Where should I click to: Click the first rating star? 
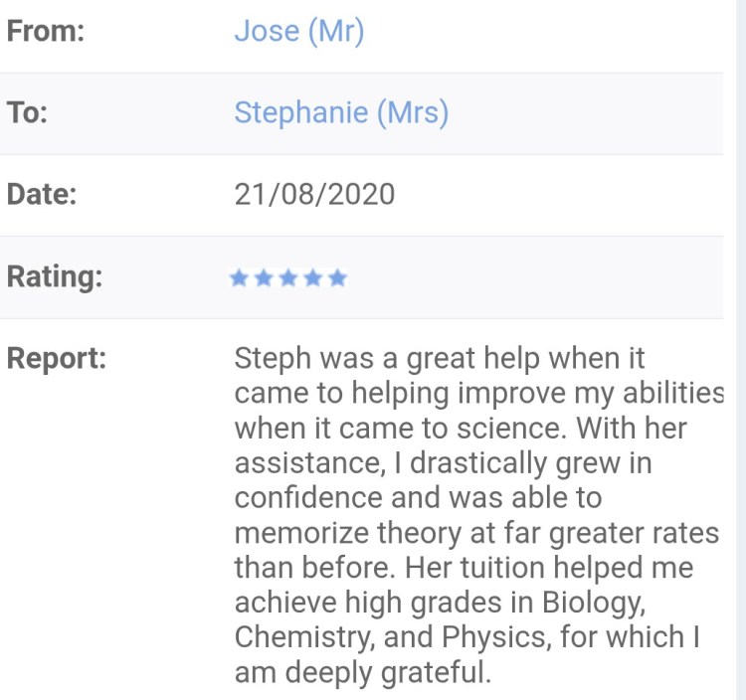(x=239, y=278)
